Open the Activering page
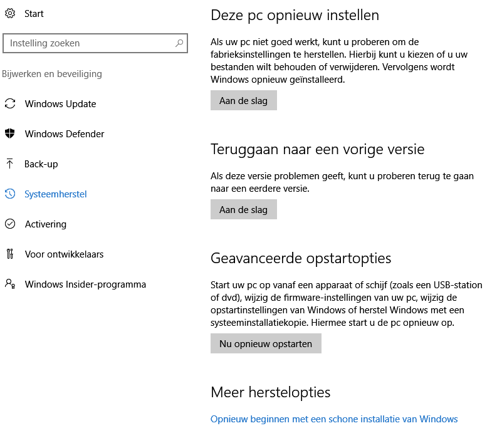Image resolution: width=497 pixels, height=448 pixels. point(46,224)
